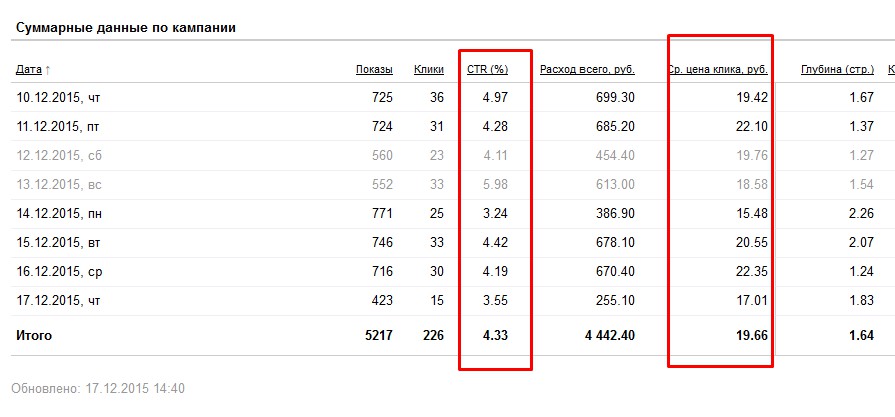Select the 16.12.2015, ср row date
This screenshot has width=895, height=417.
(58, 271)
